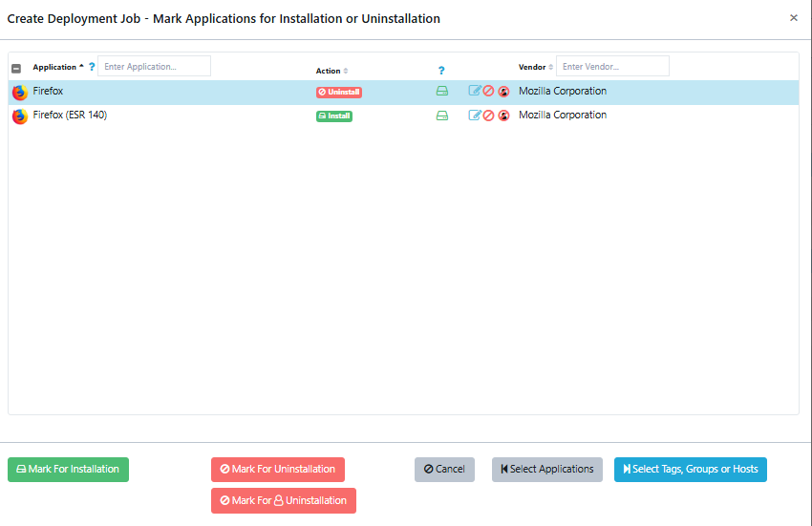The image size is (812, 526).
Task: Click the user uninstall icon for Firefox (ESR 140)
Action: point(503,116)
